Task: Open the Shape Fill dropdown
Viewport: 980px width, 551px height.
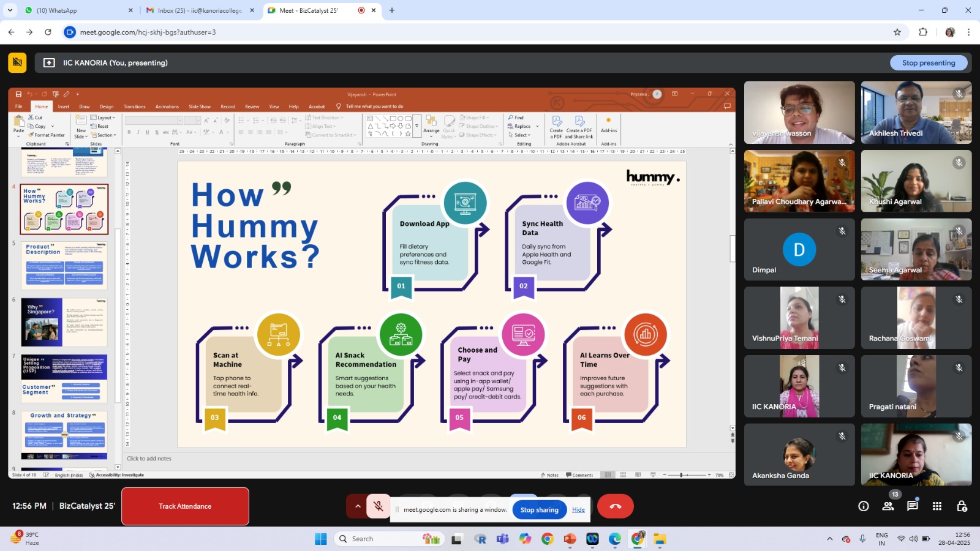Action: click(474, 118)
